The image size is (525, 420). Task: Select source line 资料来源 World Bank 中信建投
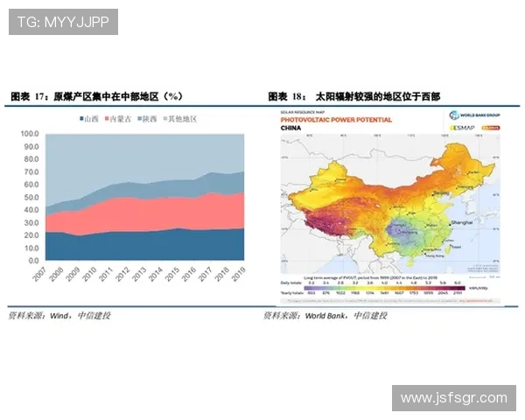click(x=325, y=316)
